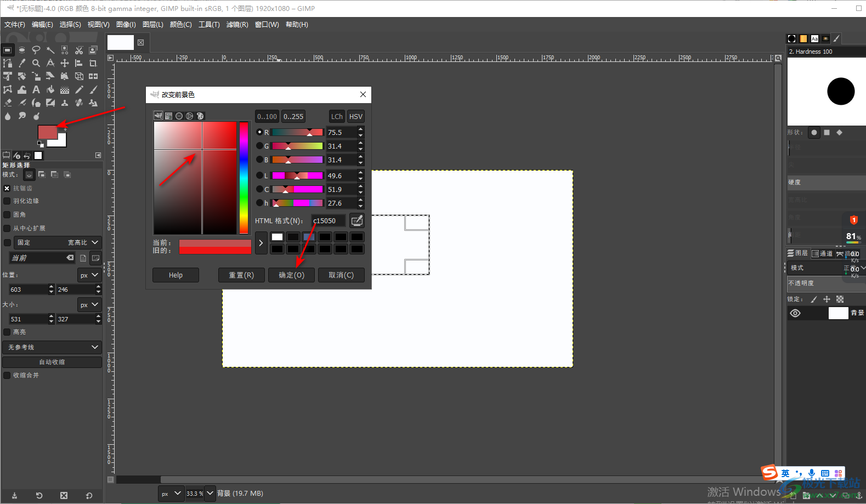Select the B channel radio button

pos(259,160)
